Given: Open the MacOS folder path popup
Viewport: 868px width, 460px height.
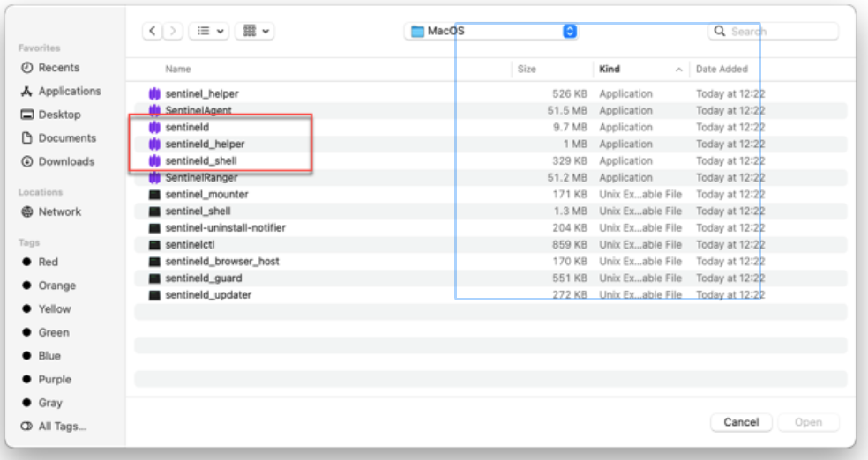Looking at the screenshot, I should point(491,31).
